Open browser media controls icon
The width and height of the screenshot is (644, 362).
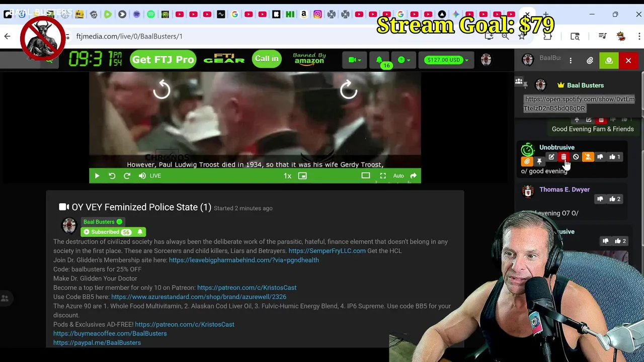[x=602, y=36]
